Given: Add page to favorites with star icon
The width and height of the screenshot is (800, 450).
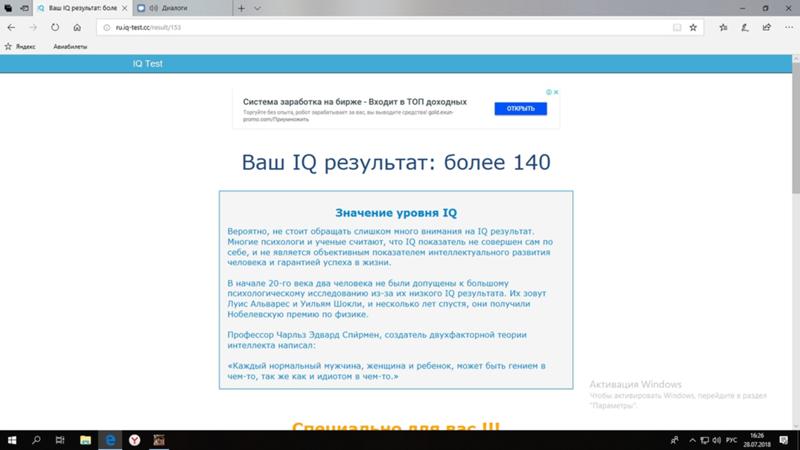Looking at the screenshot, I should click(x=693, y=27).
